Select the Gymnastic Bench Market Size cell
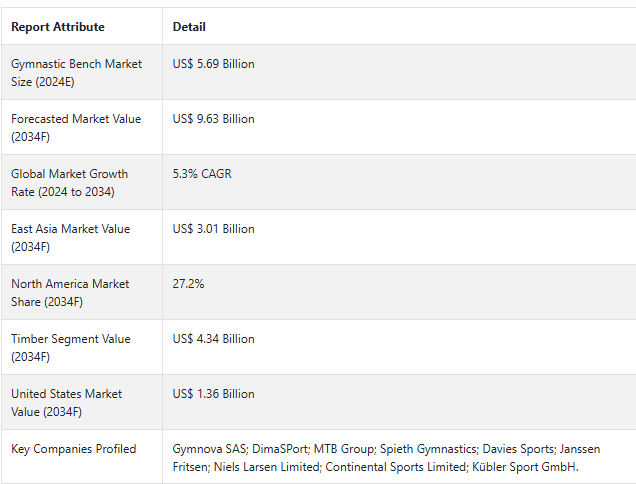 pyautogui.click(x=76, y=72)
